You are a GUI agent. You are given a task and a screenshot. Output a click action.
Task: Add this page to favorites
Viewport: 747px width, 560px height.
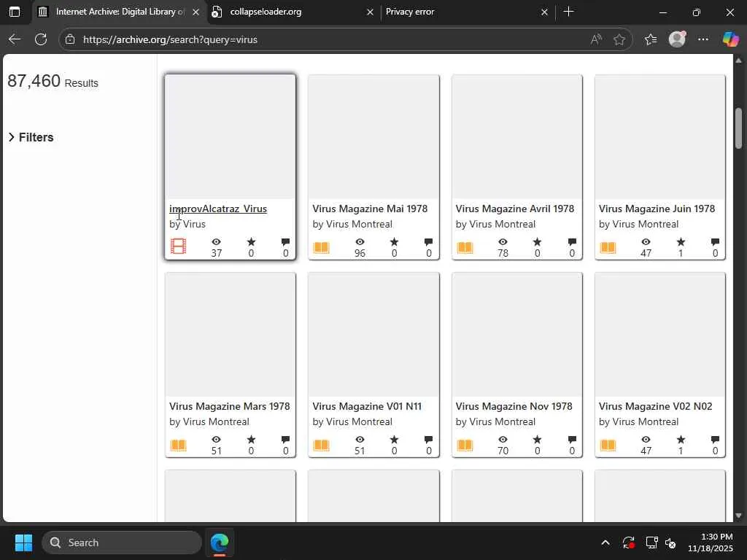[619, 39]
